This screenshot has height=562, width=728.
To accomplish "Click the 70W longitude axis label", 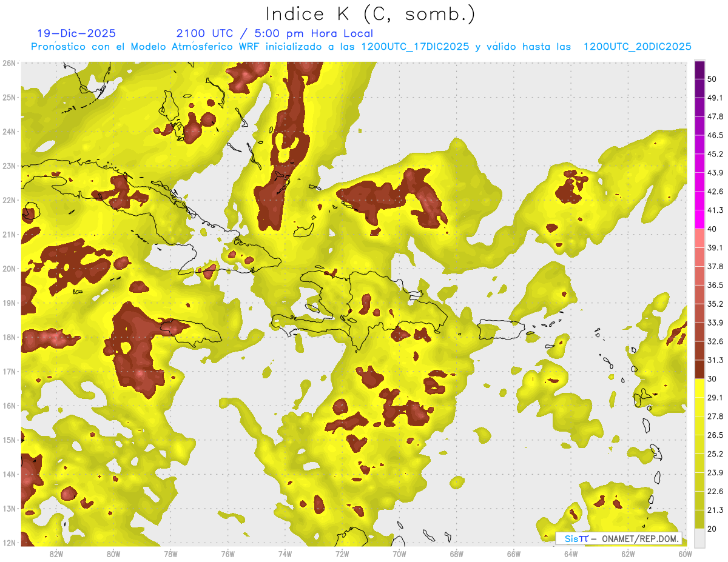I will 399,554.
